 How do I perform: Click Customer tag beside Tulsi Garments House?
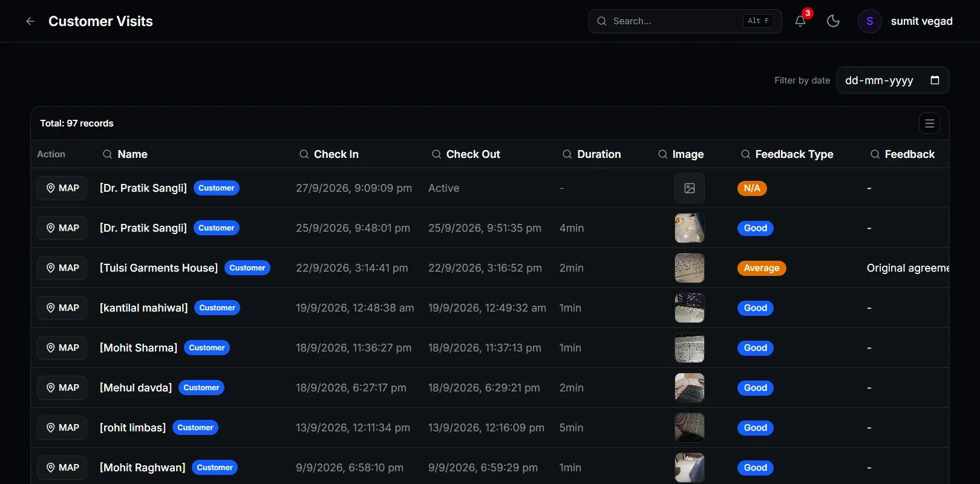pos(247,268)
